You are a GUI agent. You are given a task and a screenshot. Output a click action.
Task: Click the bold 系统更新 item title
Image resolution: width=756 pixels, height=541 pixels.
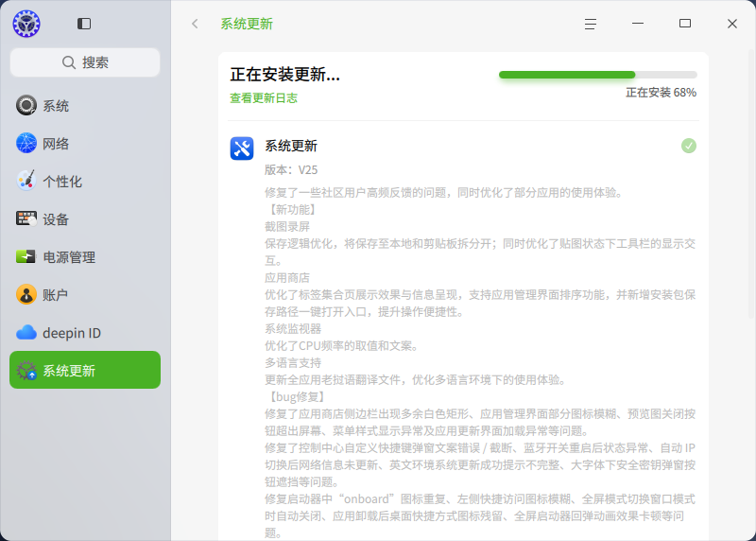(291, 146)
